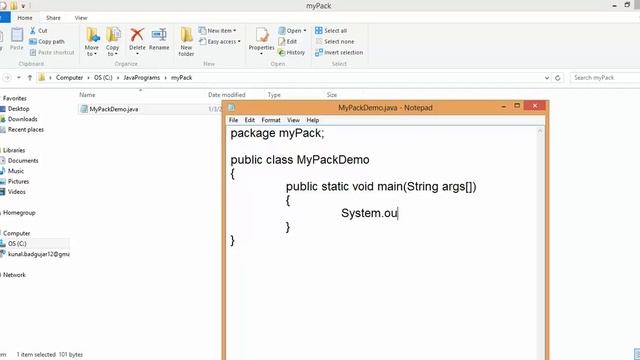
Task: Click Invert selection in the ribbon
Action: tap(339, 52)
